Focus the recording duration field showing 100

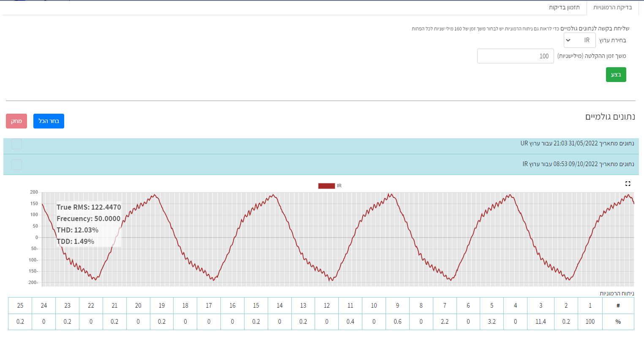click(x=516, y=56)
